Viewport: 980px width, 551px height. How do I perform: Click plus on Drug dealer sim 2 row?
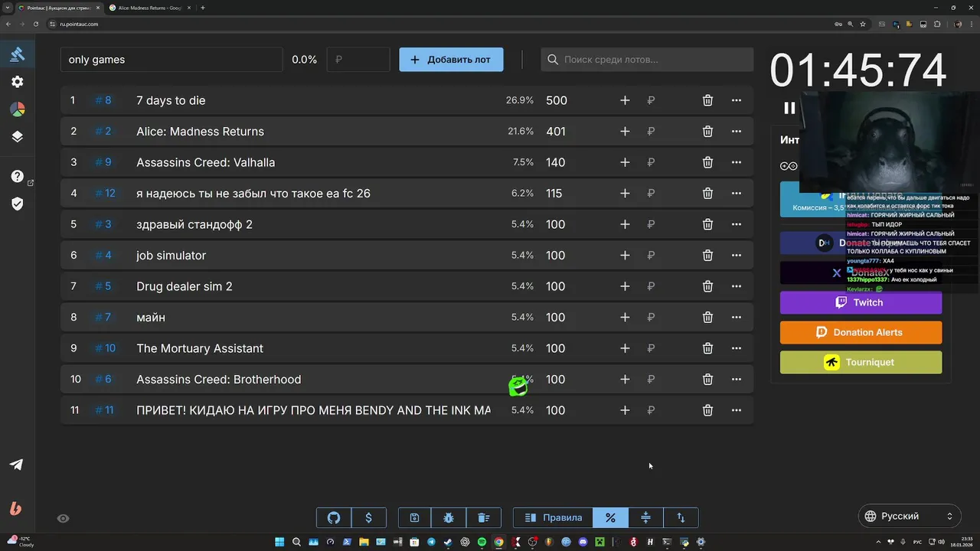625,286
